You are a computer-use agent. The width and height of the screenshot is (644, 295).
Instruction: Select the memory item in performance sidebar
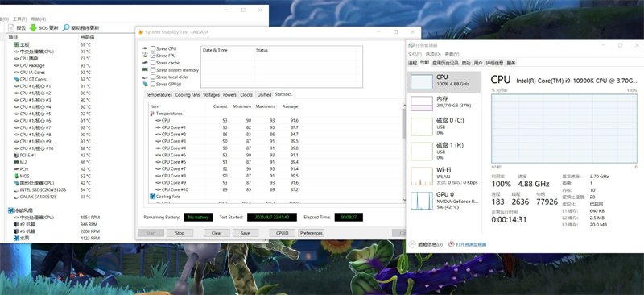[444, 103]
